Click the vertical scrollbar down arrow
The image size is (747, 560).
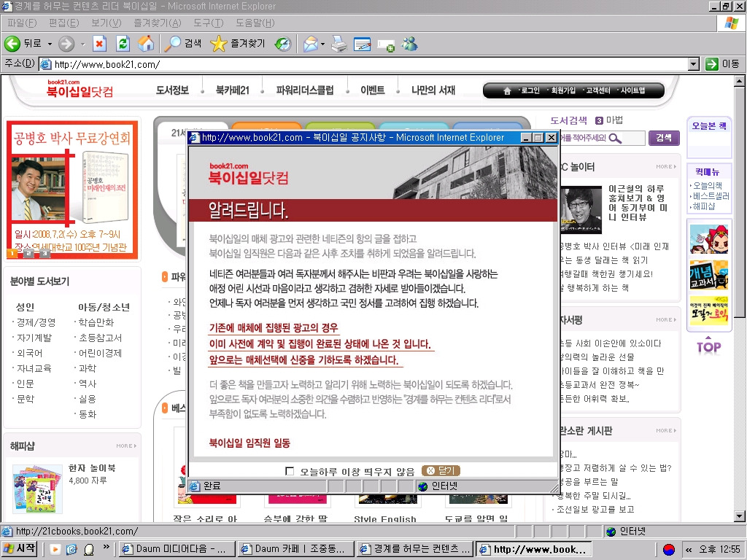point(740,516)
